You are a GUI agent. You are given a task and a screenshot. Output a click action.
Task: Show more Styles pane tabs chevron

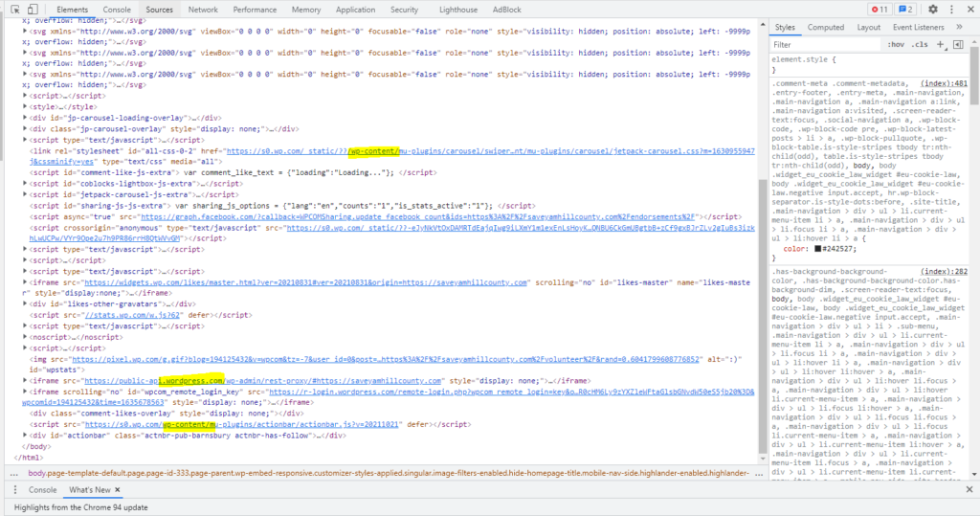[959, 27]
